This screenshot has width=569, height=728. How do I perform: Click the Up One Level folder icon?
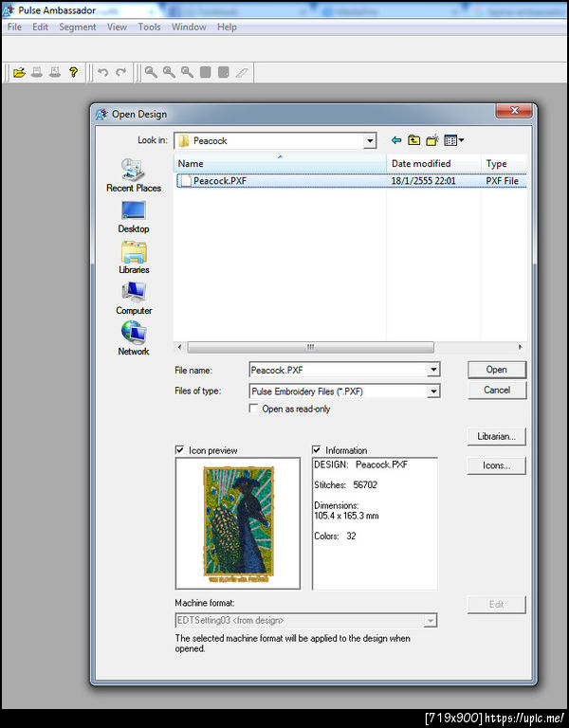(x=413, y=140)
